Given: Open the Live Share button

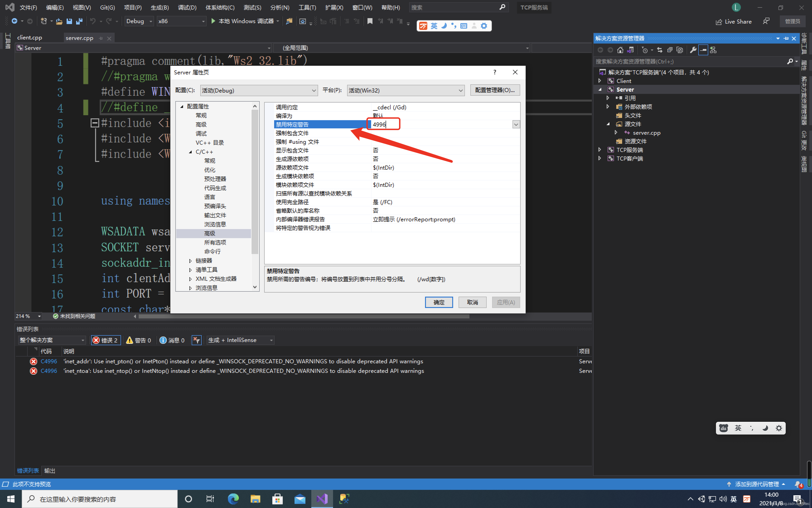Looking at the screenshot, I should pyautogui.click(x=733, y=22).
